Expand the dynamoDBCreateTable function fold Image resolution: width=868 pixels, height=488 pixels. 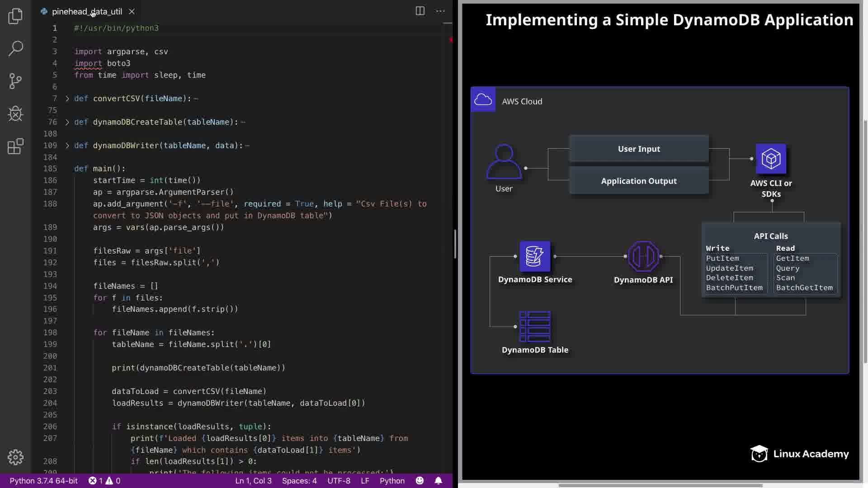pyautogui.click(x=67, y=122)
